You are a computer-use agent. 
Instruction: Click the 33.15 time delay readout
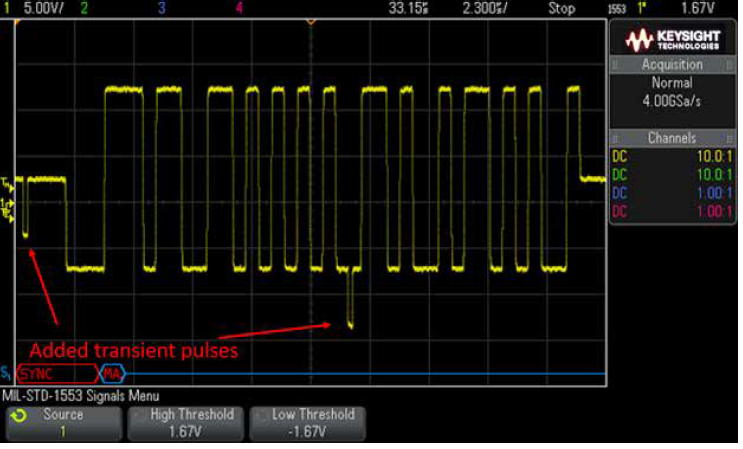click(x=409, y=8)
